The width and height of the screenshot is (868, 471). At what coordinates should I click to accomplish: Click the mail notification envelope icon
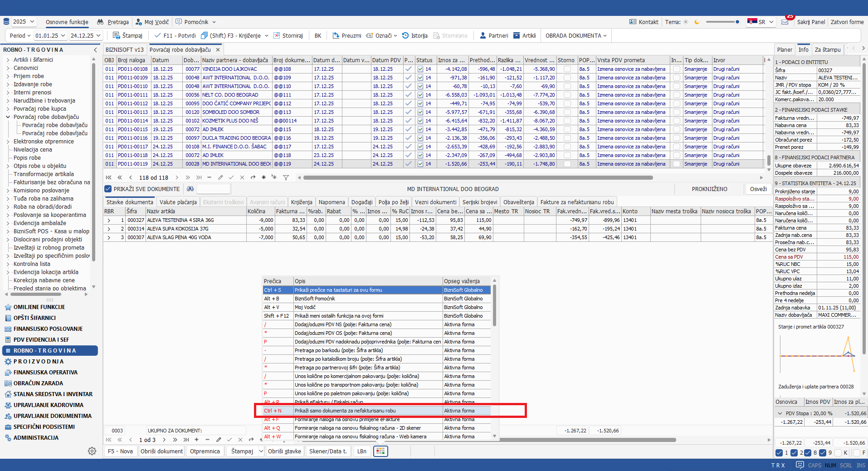[x=785, y=22]
